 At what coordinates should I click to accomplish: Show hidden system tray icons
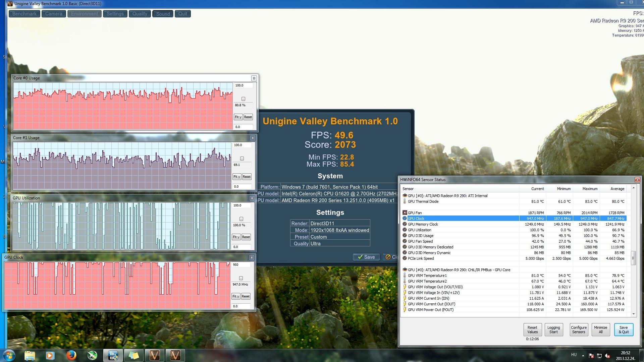583,356
